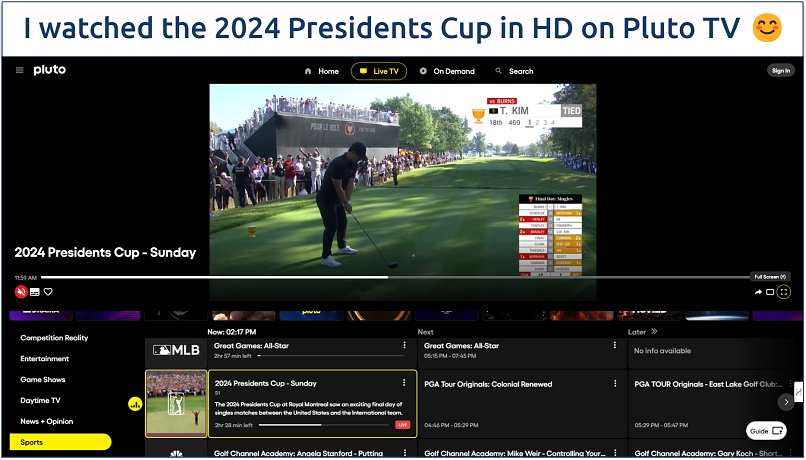Click the MLB channel logo

[176, 351]
